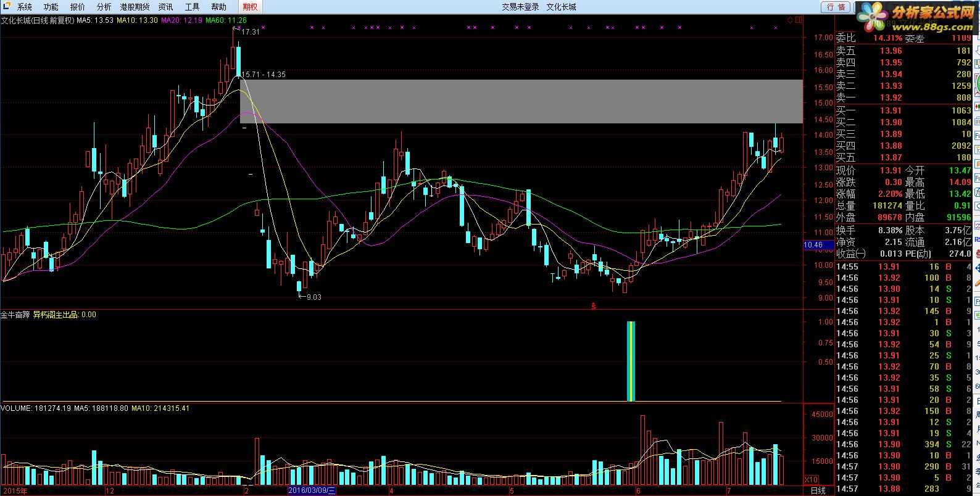Click the 日线 period selector

pyautogui.click(x=818, y=491)
